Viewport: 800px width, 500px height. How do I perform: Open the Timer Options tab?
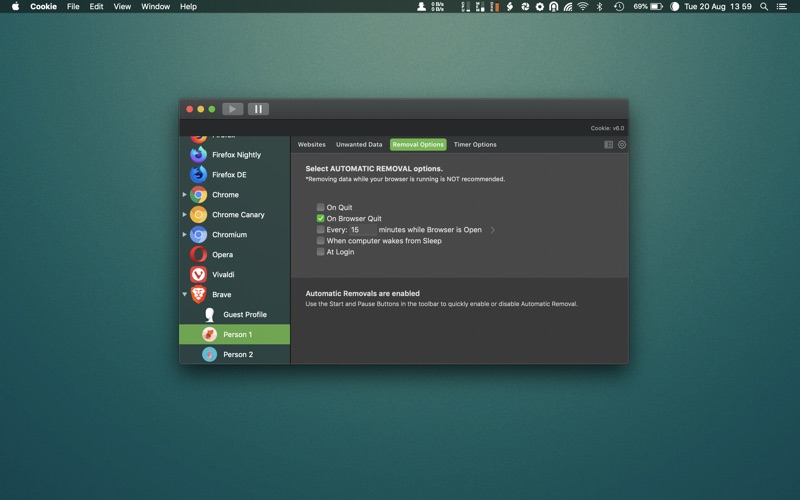[475, 145]
